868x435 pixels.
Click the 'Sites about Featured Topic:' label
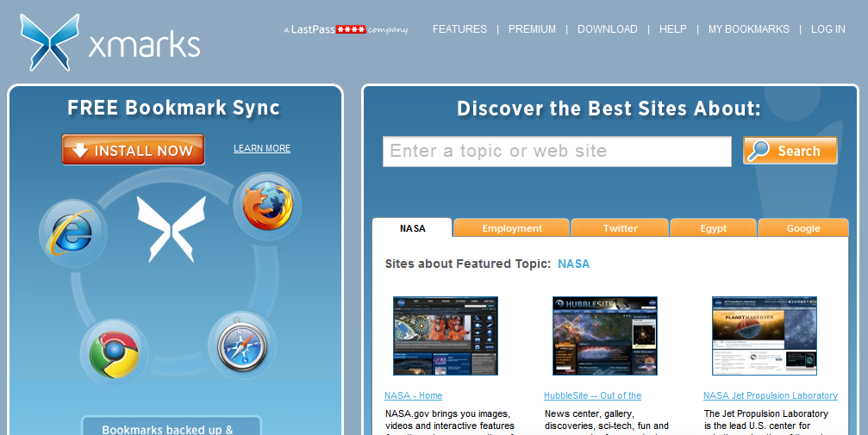(468, 264)
